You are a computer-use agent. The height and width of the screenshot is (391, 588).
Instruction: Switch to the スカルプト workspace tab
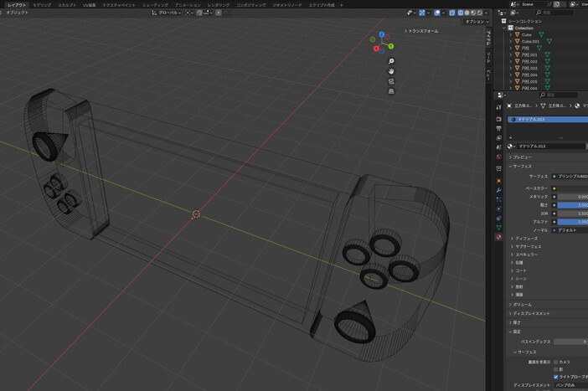pyautogui.click(x=67, y=4)
